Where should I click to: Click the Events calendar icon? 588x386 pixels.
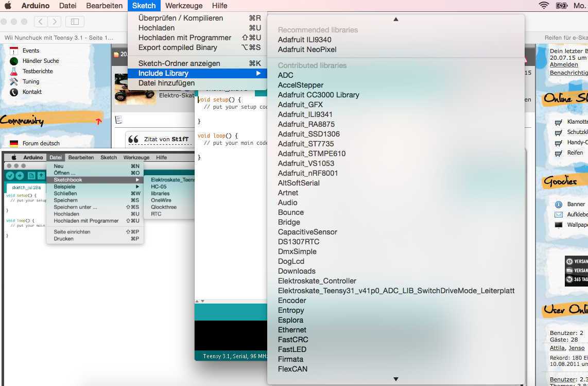click(14, 51)
